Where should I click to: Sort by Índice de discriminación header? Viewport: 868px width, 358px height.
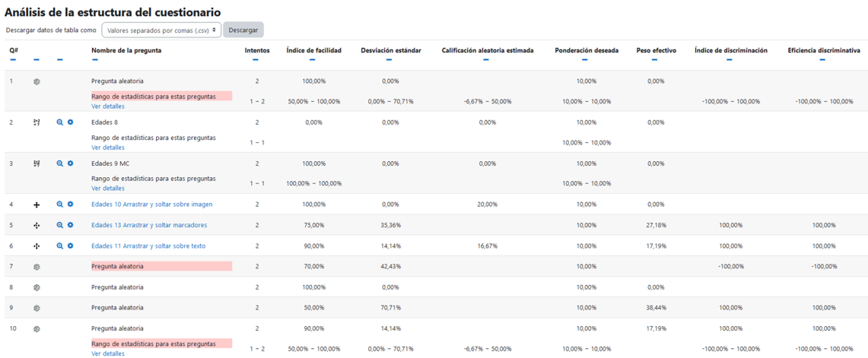coord(730,50)
